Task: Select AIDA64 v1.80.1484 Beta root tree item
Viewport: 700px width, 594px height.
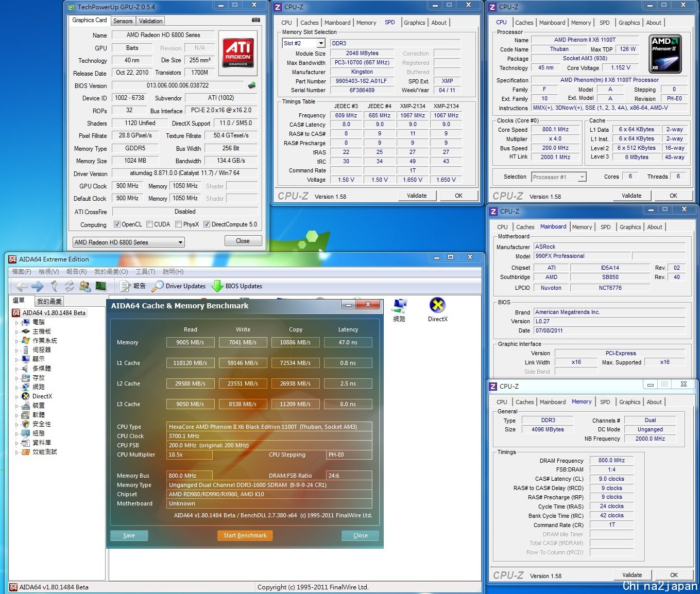Action: point(49,313)
